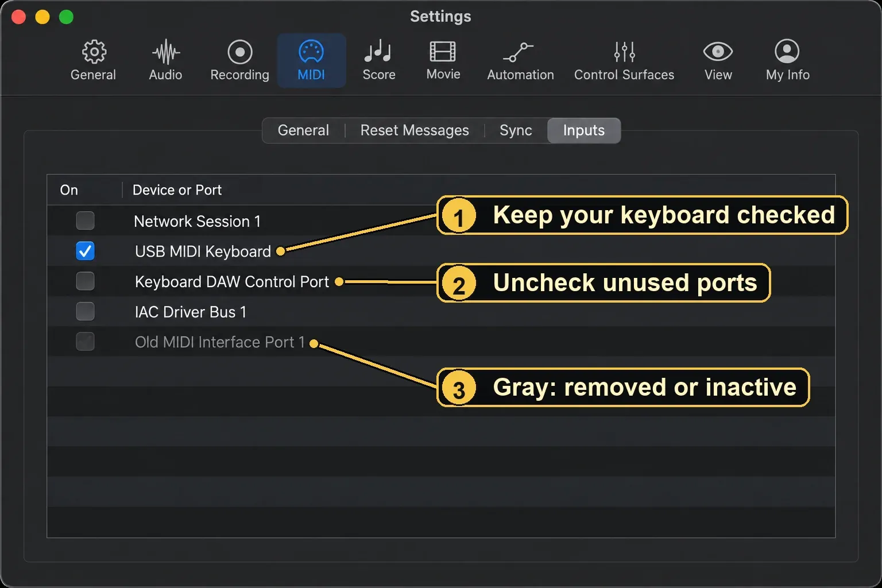Select Network Session 1 row text
Image resolution: width=882 pixels, height=588 pixels.
(x=197, y=221)
